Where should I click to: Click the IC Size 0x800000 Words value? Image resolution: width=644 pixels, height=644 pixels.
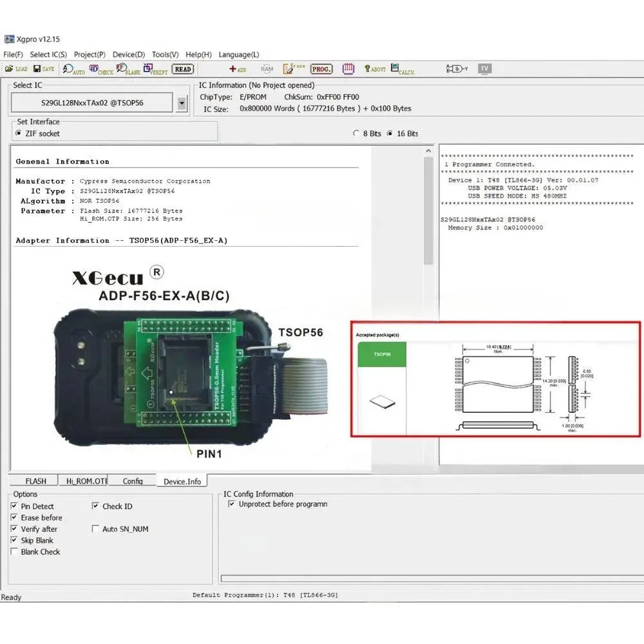(x=325, y=108)
